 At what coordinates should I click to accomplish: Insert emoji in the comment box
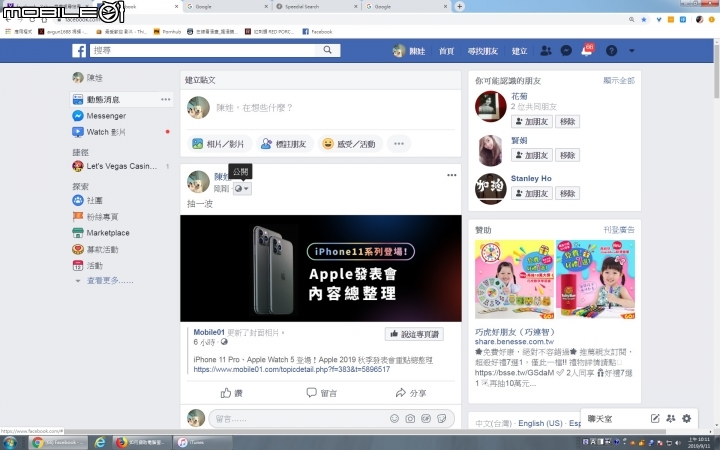[394, 419]
